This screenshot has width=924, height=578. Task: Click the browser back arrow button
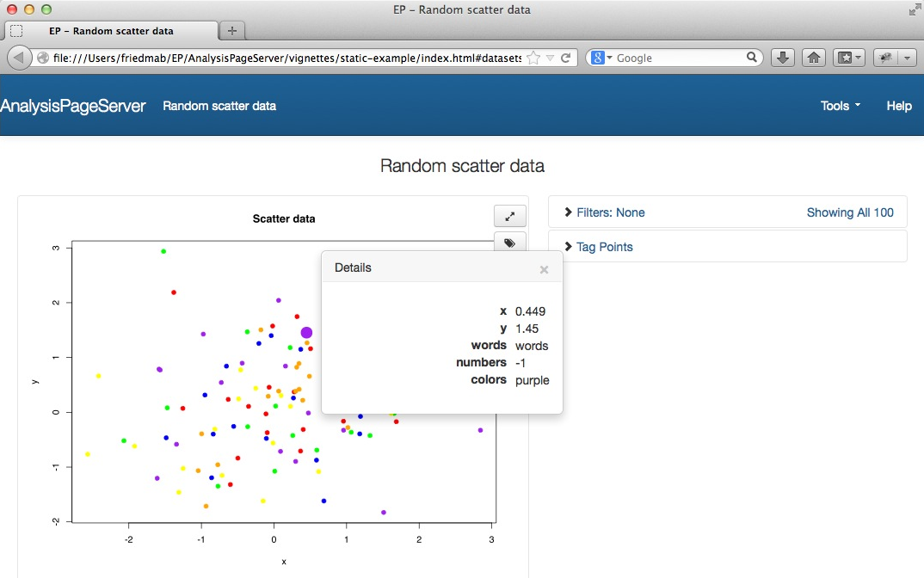pyautogui.click(x=20, y=58)
